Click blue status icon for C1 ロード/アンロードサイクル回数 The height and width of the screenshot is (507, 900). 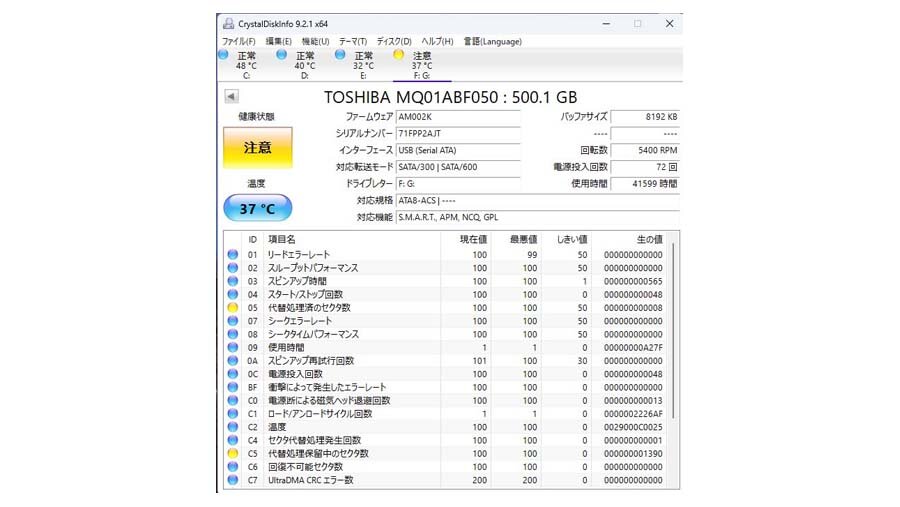[232, 413]
